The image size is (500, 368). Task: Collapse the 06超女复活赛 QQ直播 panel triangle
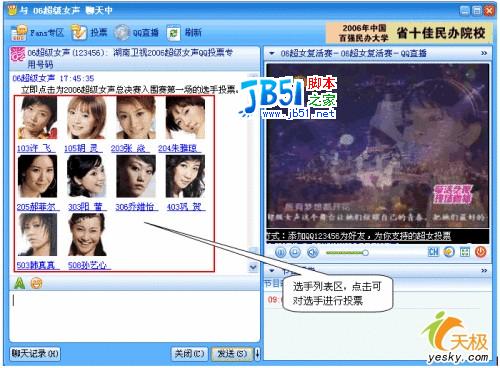(x=272, y=53)
